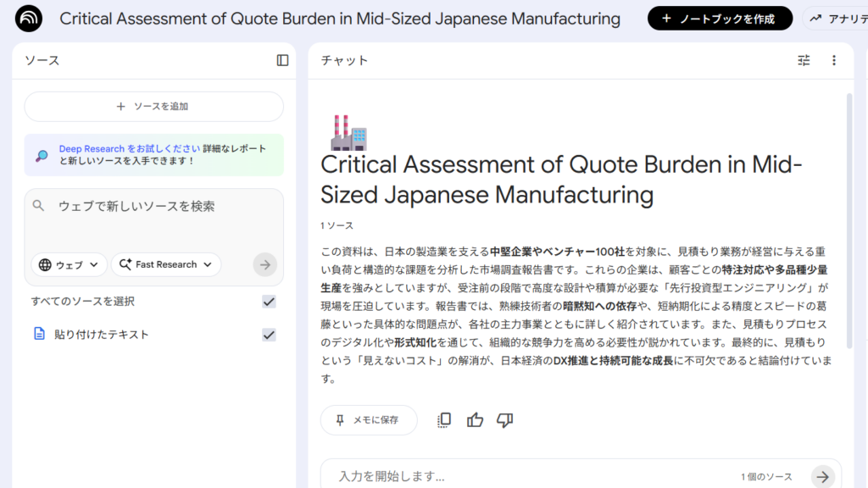Give thumbs down to the summary
This screenshot has width=868, height=488.
(x=504, y=420)
